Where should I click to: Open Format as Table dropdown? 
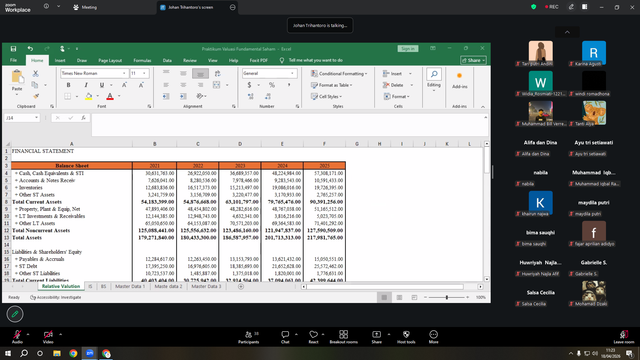coord(331,85)
